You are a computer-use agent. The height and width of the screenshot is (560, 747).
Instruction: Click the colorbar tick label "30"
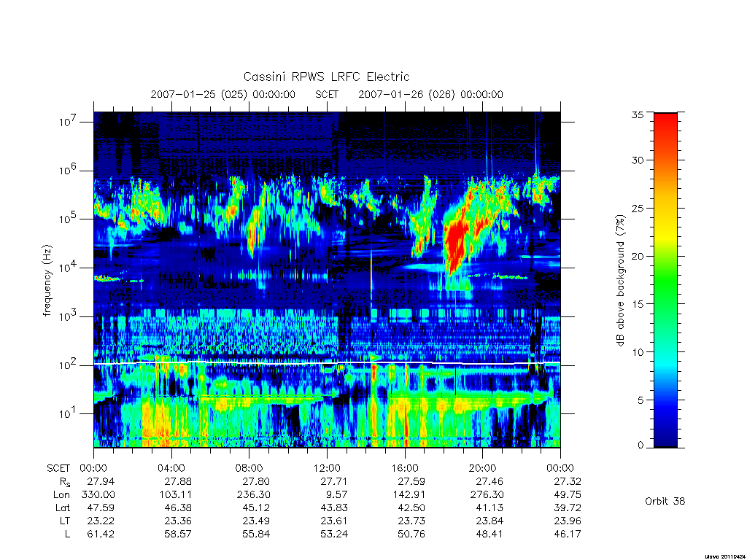[637, 160]
